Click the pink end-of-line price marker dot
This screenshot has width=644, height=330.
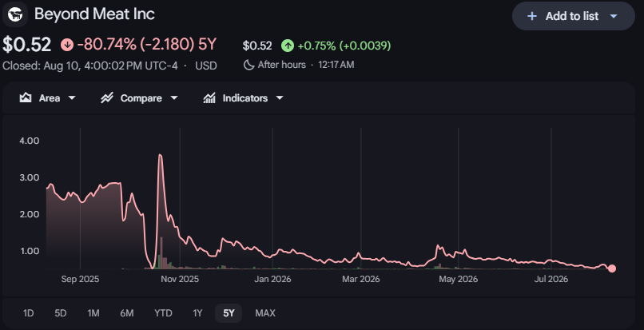pyautogui.click(x=612, y=268)
